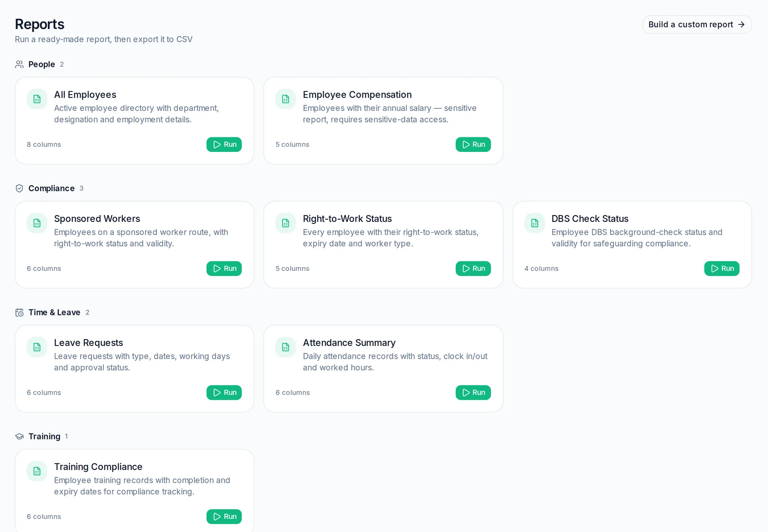Run the Employee Compensation report
The image size is (768, 532).
(473, 144)
